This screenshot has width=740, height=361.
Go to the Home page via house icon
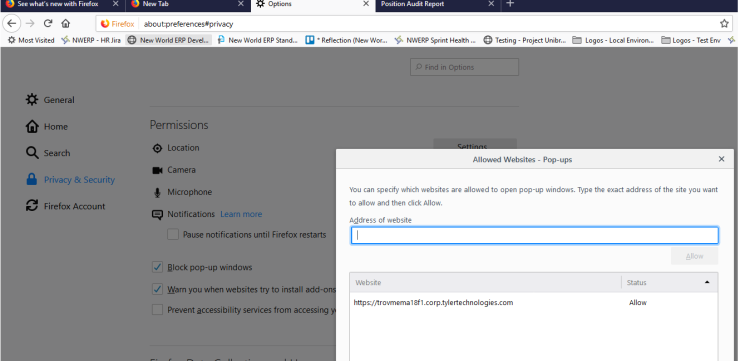click(66, 24)
